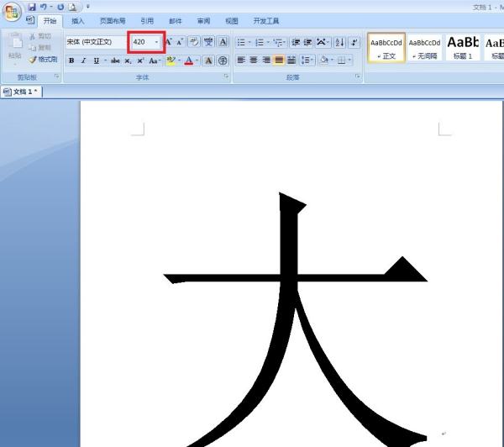504x447 pixels.
Task: Open the Change Case (Aa) dropdown
Action: pyautogui.click(x=155, y=60)
